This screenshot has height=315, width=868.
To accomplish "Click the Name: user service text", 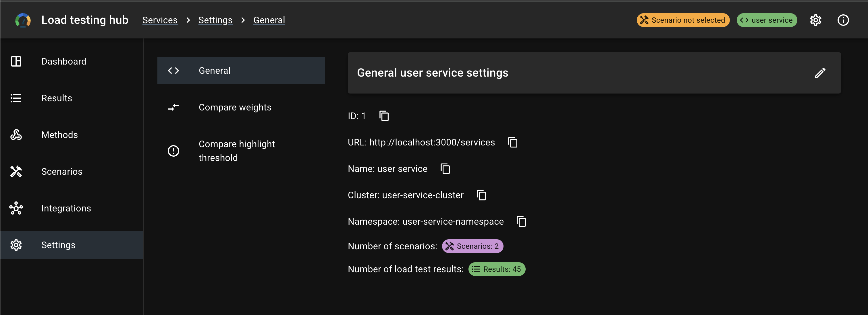I will tap(387, 169).
